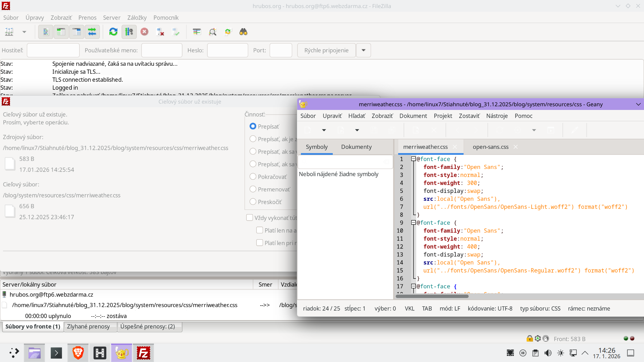Click the Rýchle pripojenie button
The image size is (644, 362).
326,50
